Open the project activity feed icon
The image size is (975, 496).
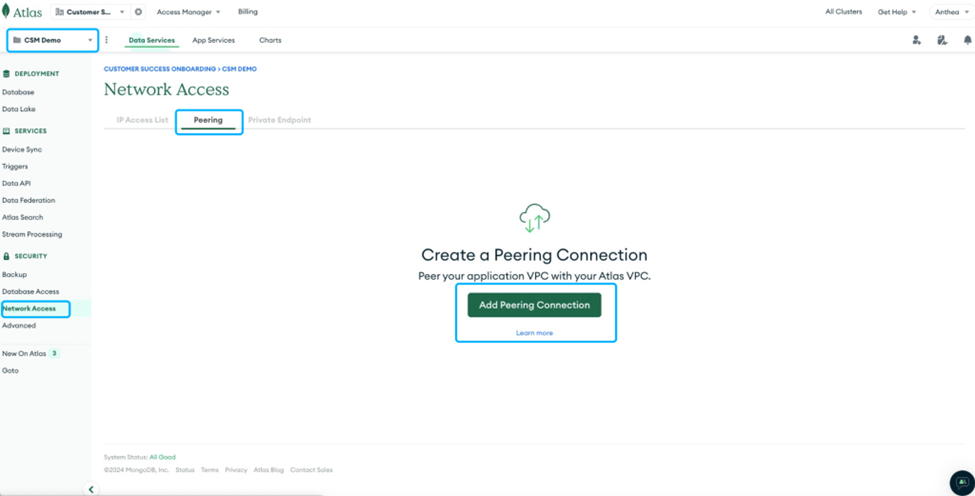941,40
